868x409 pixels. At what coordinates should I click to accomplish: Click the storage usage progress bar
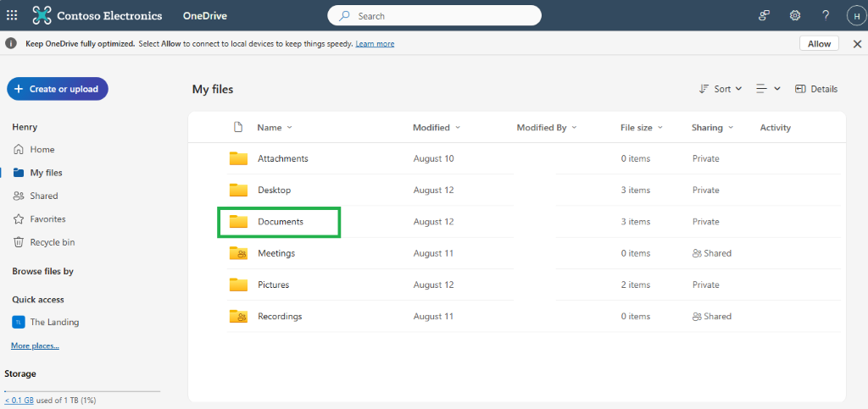pos(82,390)
